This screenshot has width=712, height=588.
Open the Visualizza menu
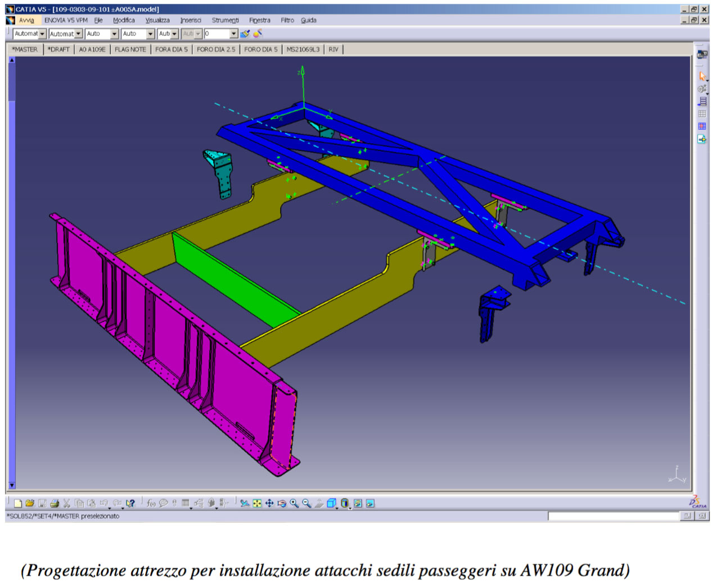pyautogui.click(x=157, y=20)
